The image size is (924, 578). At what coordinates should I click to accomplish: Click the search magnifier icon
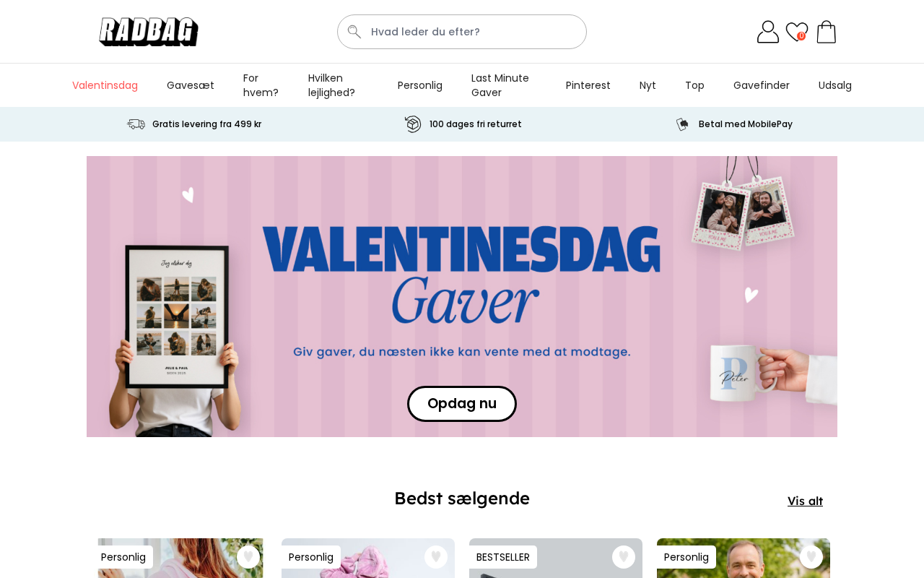[x=354, y=32]
